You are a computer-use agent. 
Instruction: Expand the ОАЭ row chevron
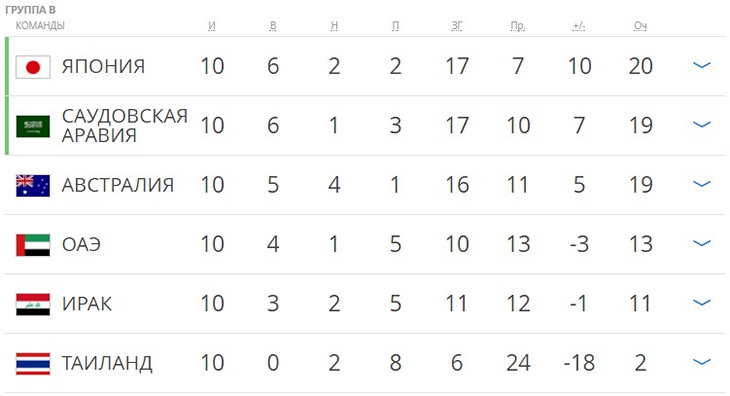click(702, 243)
